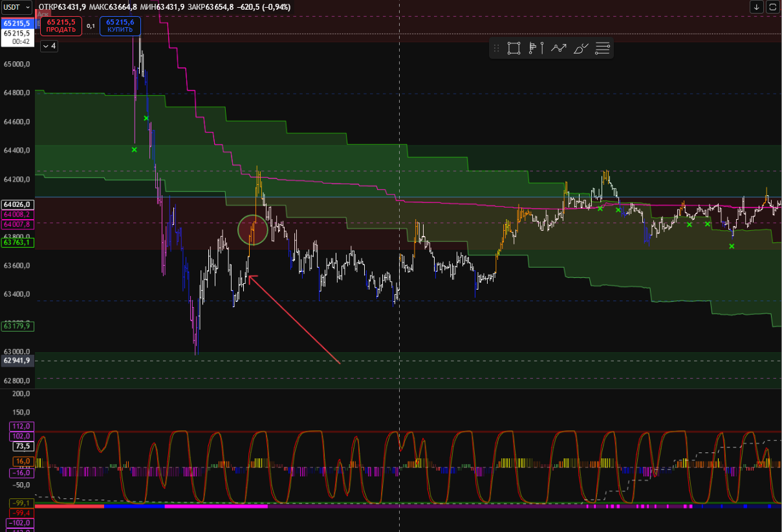The width and height of the screenshot is (782, 532).
Task: Select the volume profile measurement tool
Action: tap(536, 48)
